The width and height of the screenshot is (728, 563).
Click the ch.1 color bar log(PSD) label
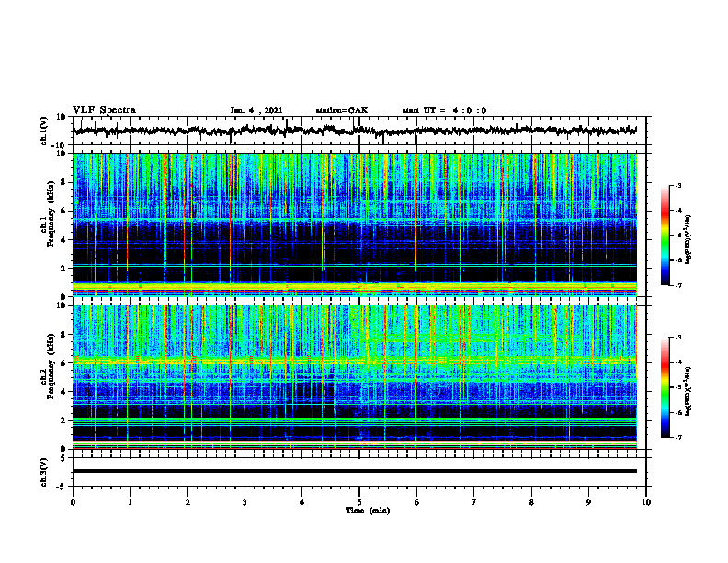[x=688, y=240]
